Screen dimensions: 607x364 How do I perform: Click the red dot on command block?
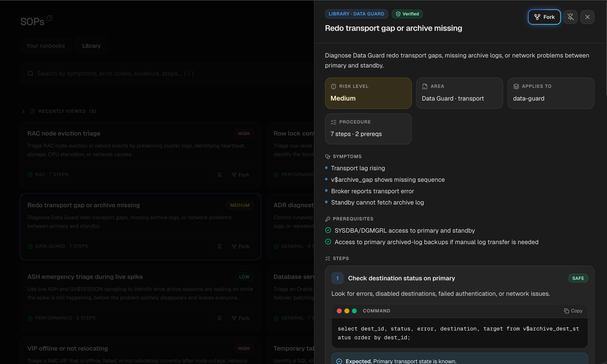[x=339, y=311]
